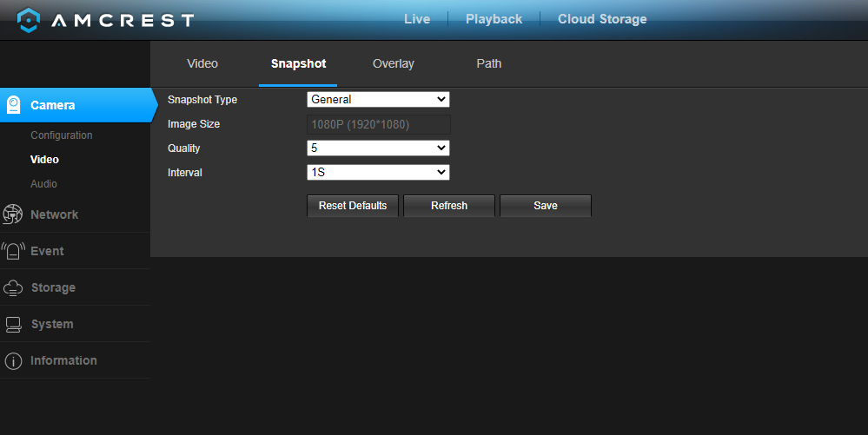Click the Refresh button

[449, 205]
